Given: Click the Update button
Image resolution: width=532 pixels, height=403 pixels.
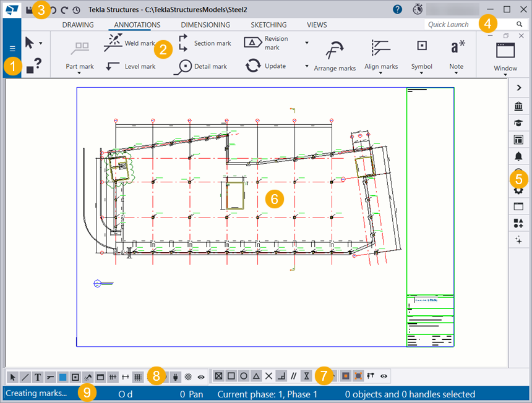Looking at the screenshot, I should [266, 66].
